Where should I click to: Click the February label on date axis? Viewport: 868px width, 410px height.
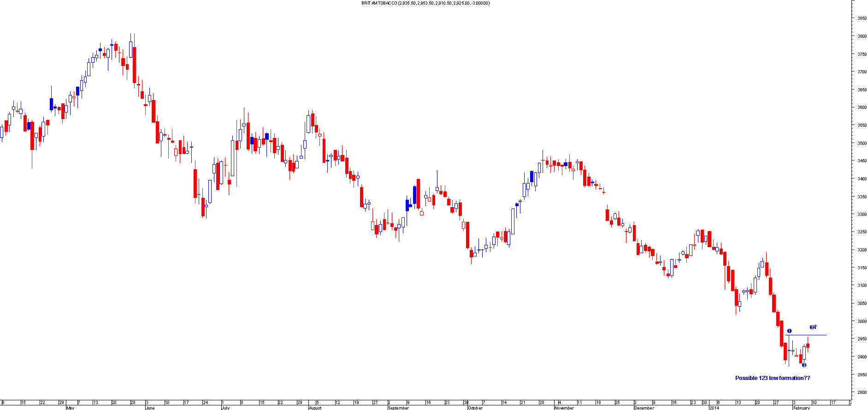click(x=801, y=408)
